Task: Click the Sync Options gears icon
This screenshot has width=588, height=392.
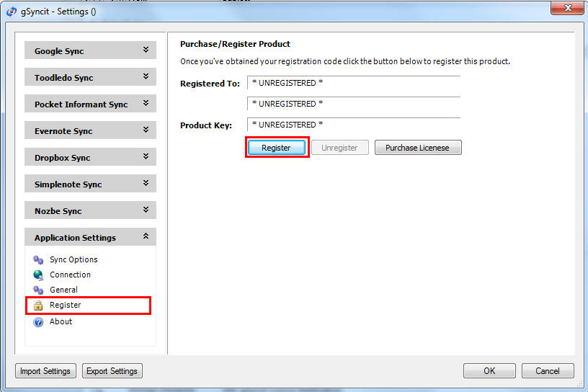Action: tap(38, 259)
